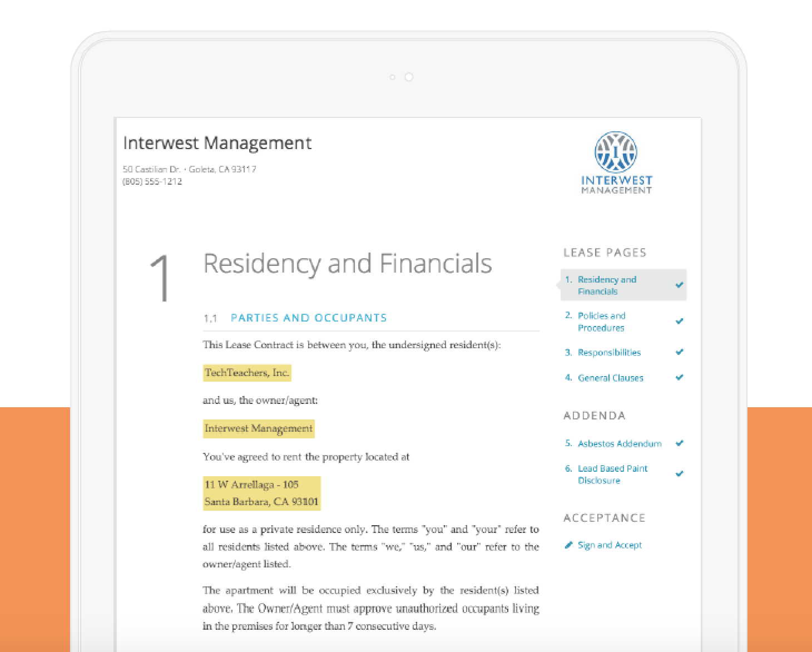Image resolution: width=812 pixels, height=652 pixels.
Task: Click the checkmark beside Residency and Financials
Action: (679, 285)
